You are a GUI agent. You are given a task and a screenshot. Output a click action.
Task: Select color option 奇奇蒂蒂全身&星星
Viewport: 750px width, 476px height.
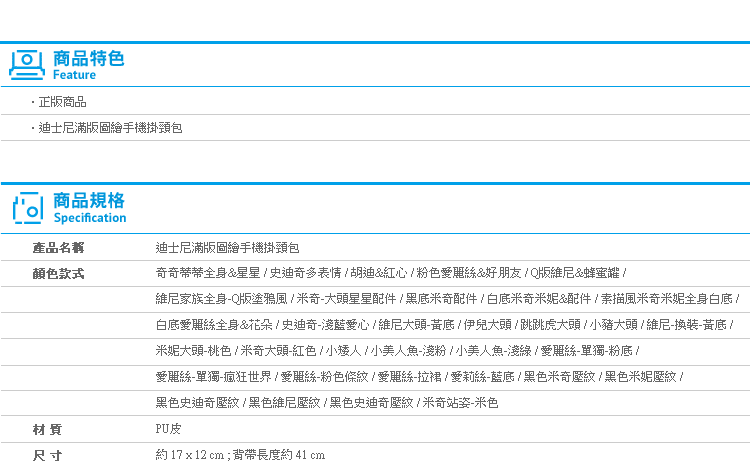click(208, 273)
